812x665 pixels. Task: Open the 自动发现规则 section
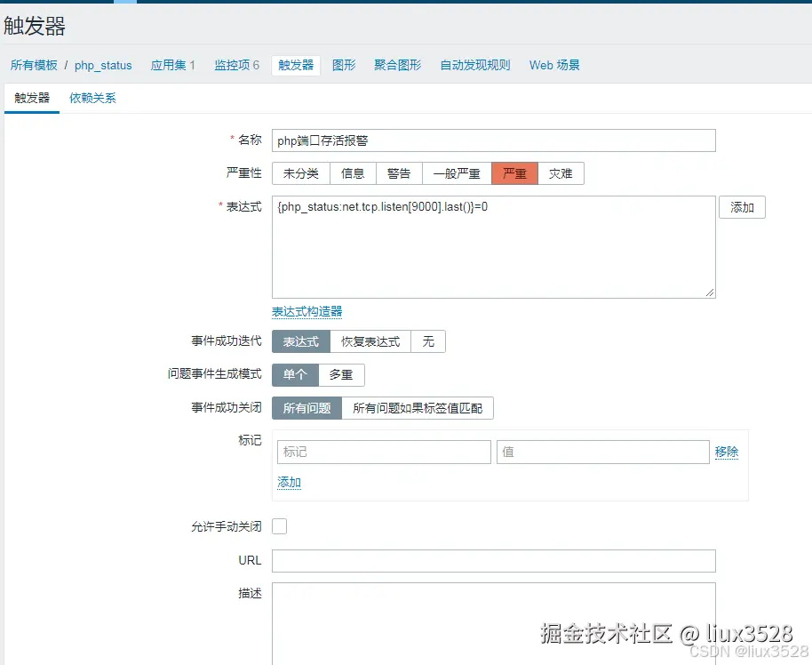(474, 65)
